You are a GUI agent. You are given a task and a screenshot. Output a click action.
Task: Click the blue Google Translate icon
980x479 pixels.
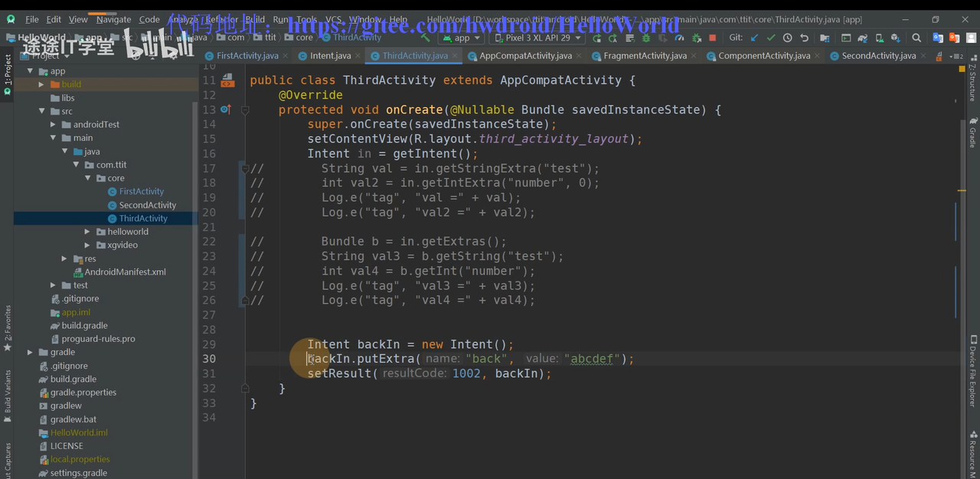tap(938, 37)
